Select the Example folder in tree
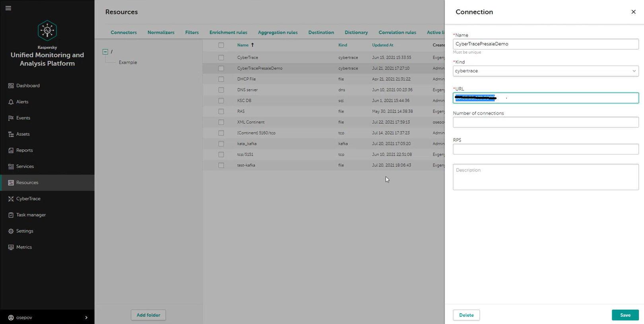Screen dimensions: 644x324 coord(128,62)
